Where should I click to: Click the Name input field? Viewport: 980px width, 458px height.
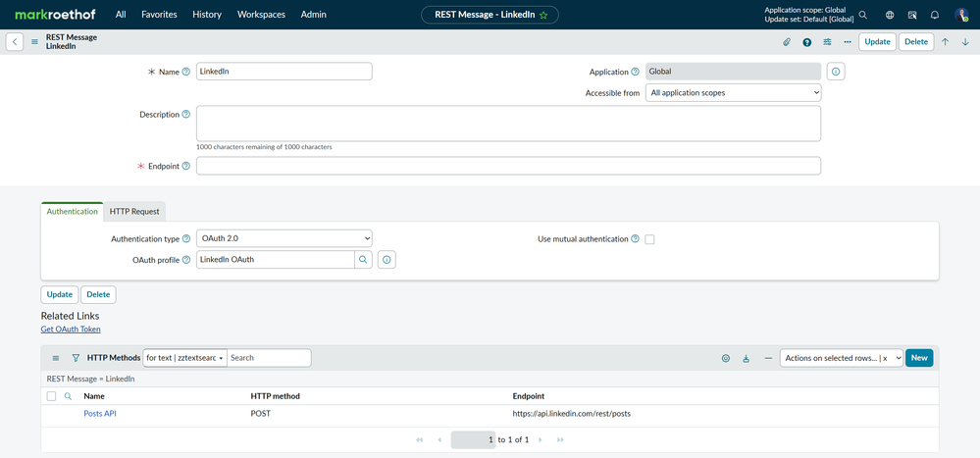[x=284, y=72]
